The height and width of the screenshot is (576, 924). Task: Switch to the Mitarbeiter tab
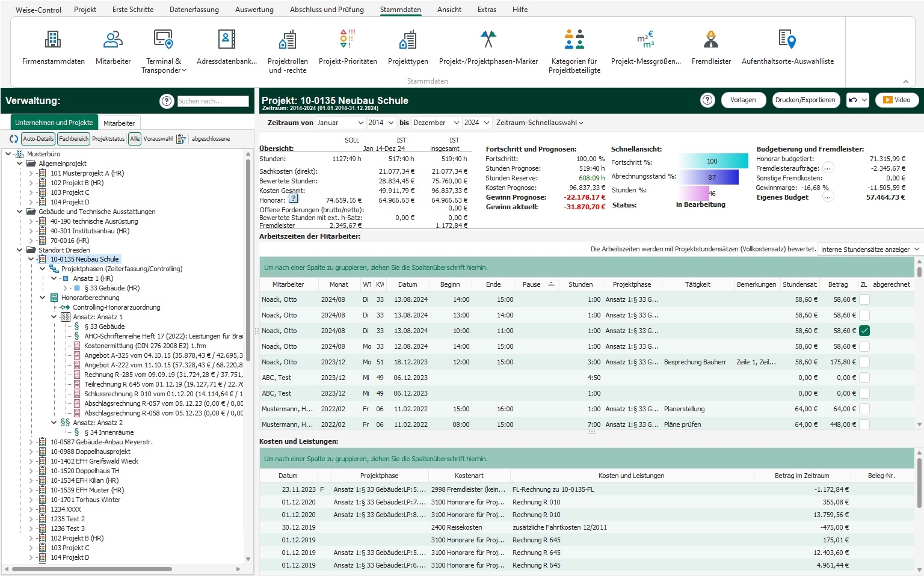[119, 123]
